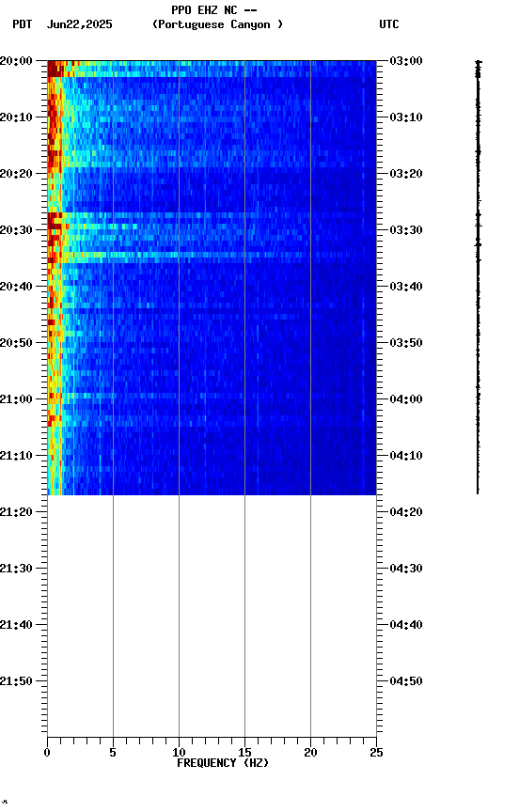Click the '03:00' UTC time label
519x812 pixels.
406,61
